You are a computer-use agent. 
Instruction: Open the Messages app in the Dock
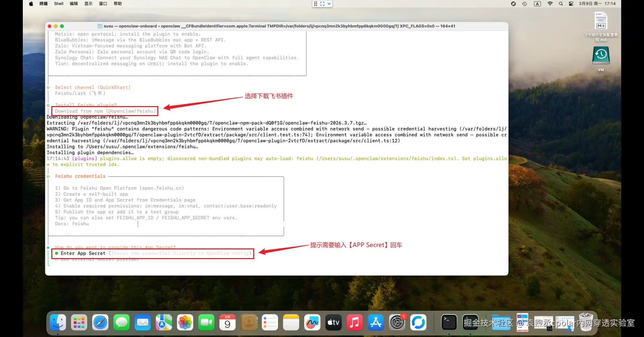121,323
